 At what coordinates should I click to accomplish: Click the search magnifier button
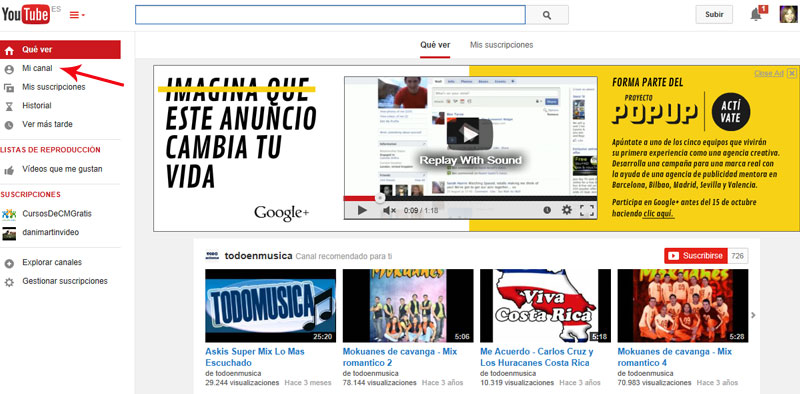[x=547, y=15]
